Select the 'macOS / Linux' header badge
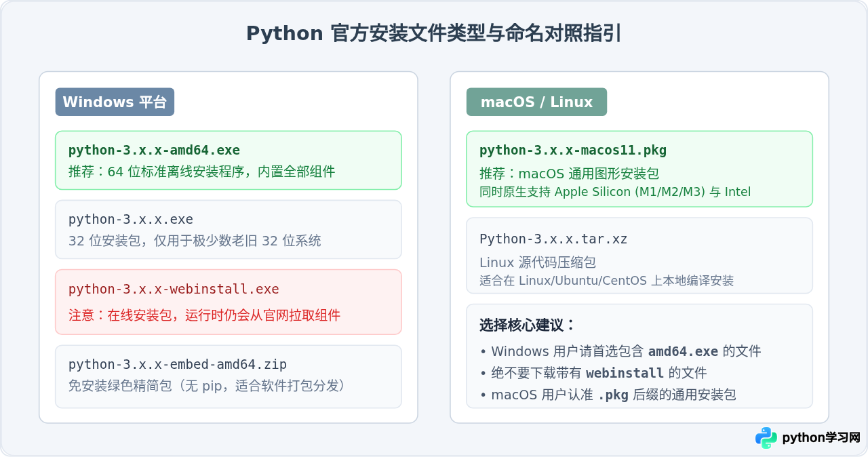 (536, 102)
